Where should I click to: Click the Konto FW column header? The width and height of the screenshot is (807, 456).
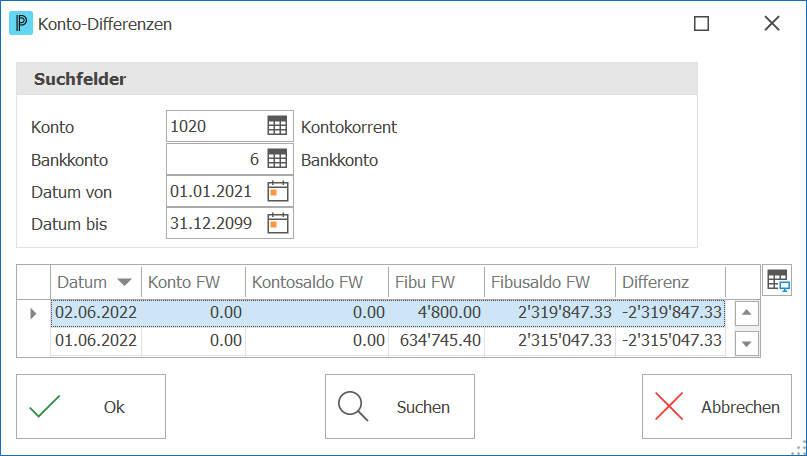point(194,282)
